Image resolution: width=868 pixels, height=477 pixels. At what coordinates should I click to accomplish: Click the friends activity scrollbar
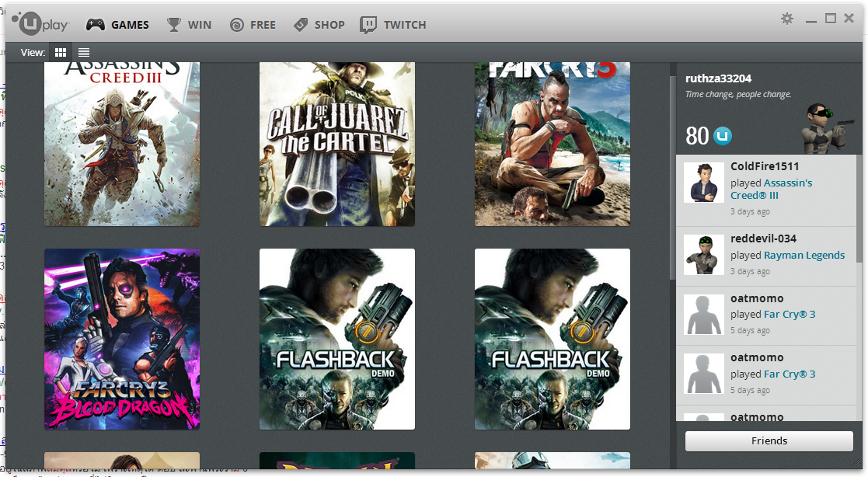pos(859,211)
